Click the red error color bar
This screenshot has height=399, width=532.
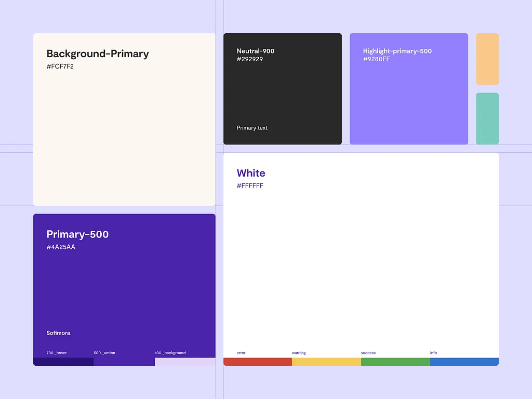[258, 362]
